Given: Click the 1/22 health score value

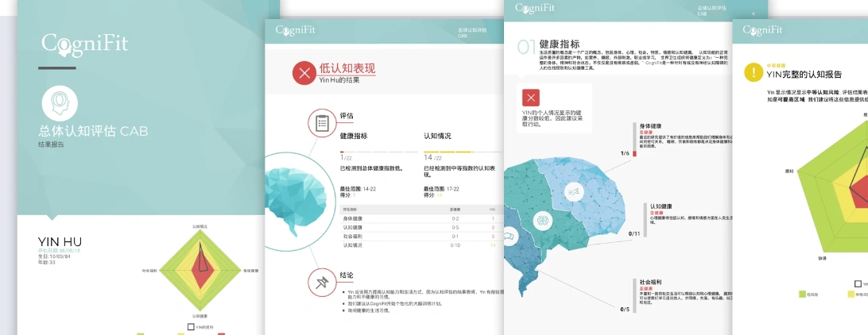Looking at the screenshot, I should pos(344,158).
